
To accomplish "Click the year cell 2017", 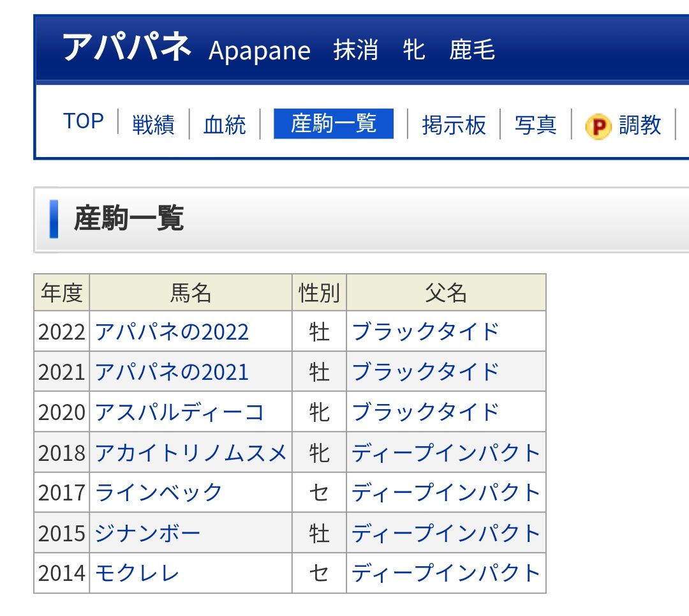I will click(x=61, y=492).
